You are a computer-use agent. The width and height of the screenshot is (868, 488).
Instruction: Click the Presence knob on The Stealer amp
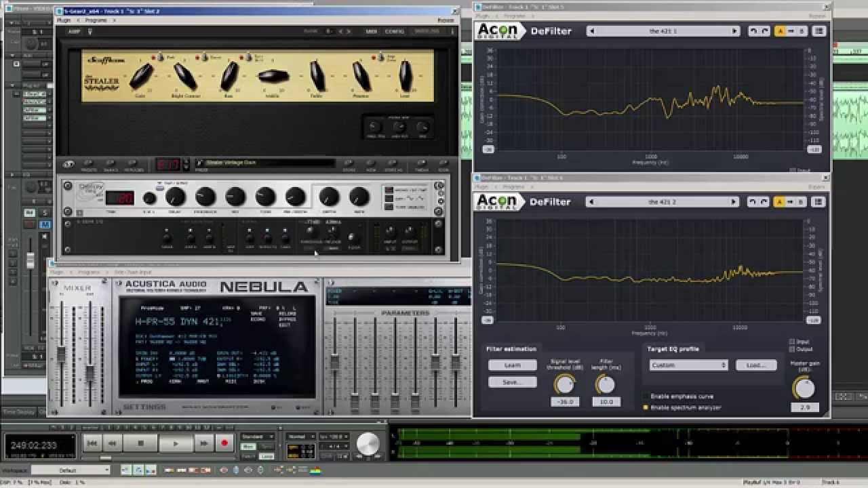click(361, 76)
